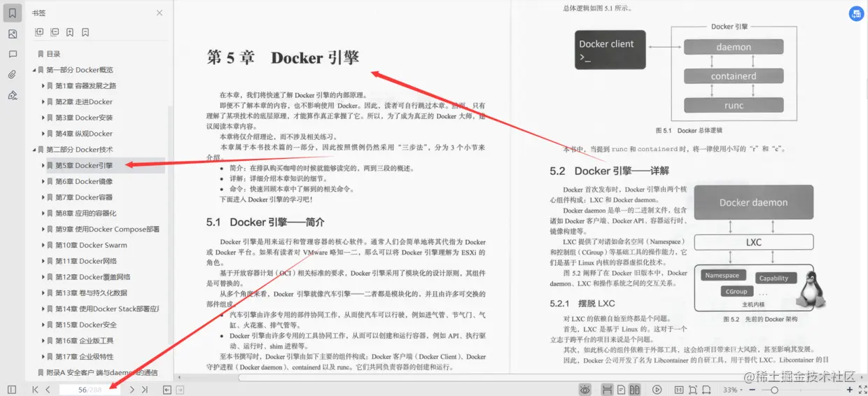The height and width of the screenshot is (396, 868).
Task: Click the 5.1 Docker引擎——简介 heading
Action: pos(265,222)
